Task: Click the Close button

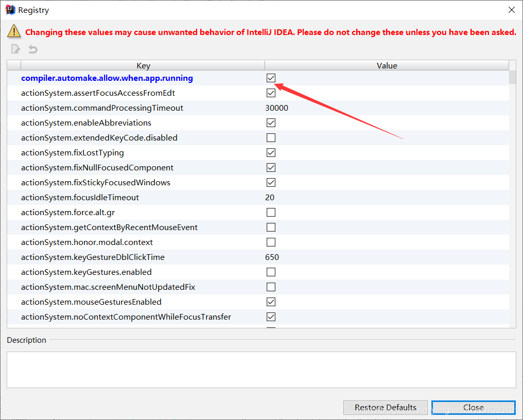Action: tap(473, 407)
